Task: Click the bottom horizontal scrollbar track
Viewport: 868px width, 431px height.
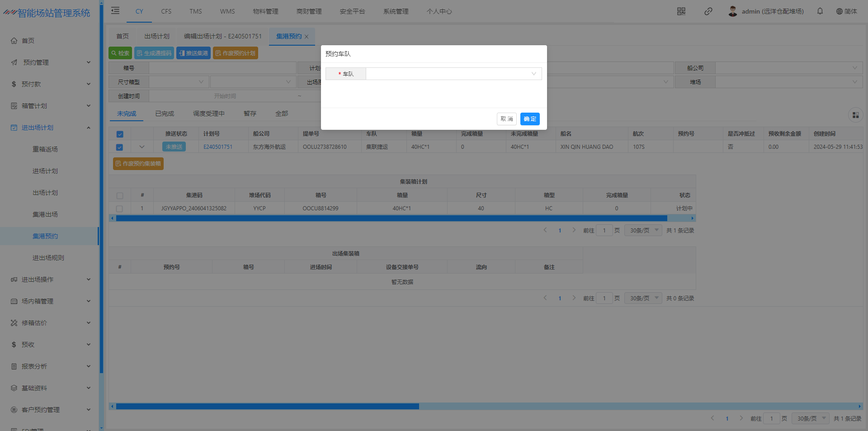Action: click(x=633, y=406)
